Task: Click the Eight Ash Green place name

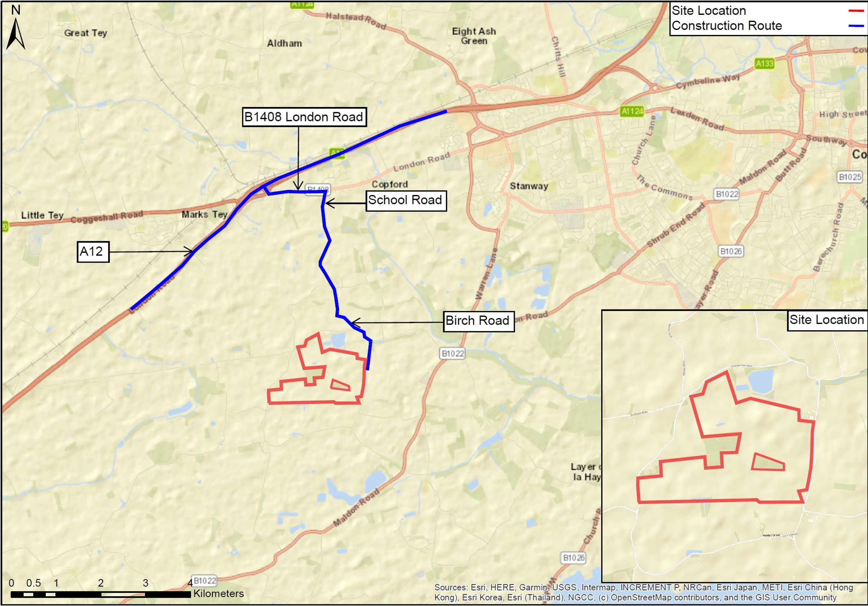Action: 474,36
